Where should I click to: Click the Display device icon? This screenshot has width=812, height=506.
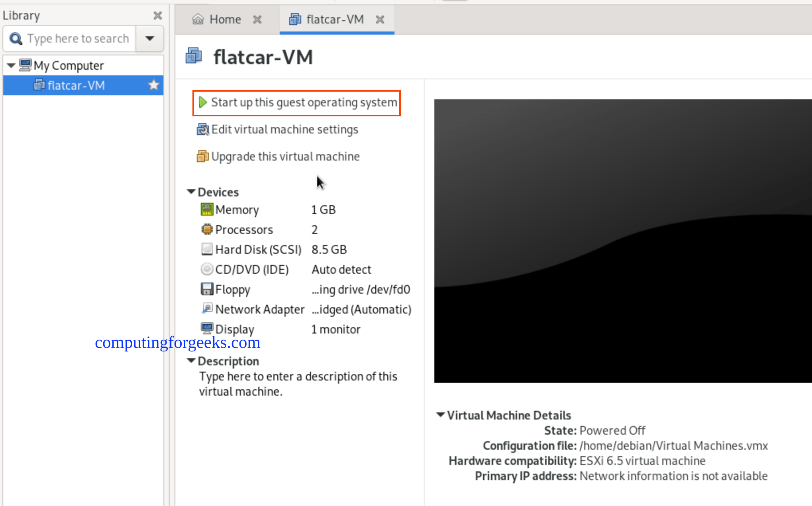pyautogui.click(x=207, y=328)
